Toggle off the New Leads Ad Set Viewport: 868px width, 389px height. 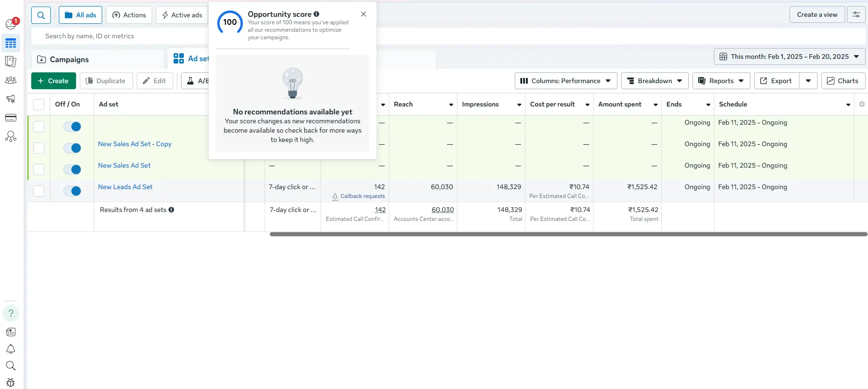pyautogui.click(x=72, y=191)
